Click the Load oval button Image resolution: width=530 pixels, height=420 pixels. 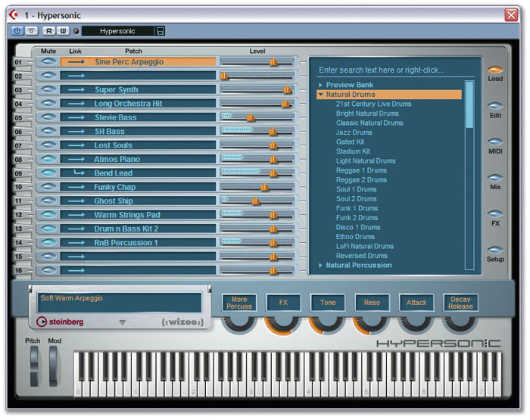point(495,70)
